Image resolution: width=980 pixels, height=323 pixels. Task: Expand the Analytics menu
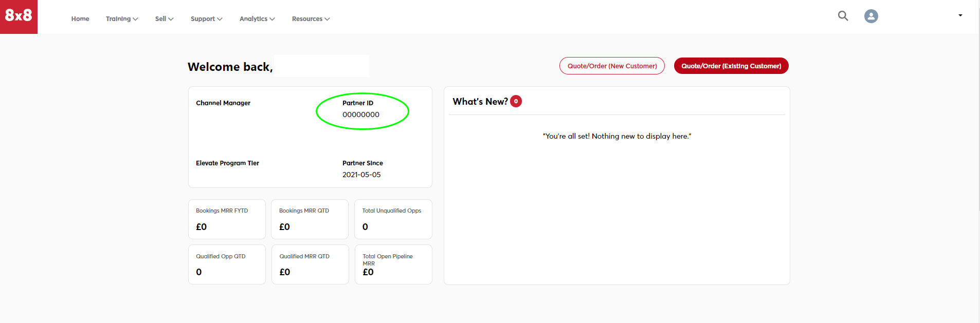(257, 19)
